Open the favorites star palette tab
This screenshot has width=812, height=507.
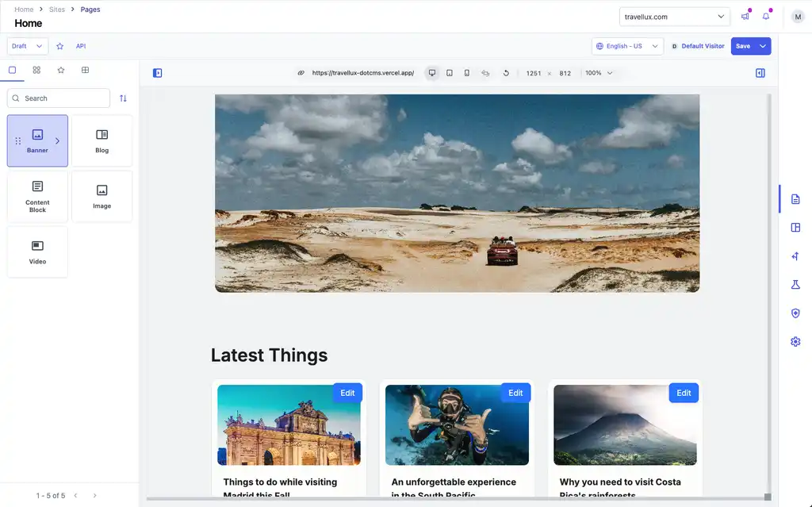[x=61, y=70]
